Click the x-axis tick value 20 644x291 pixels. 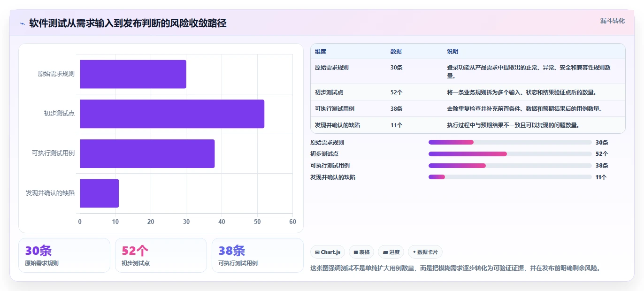click(x=151, y=222)
